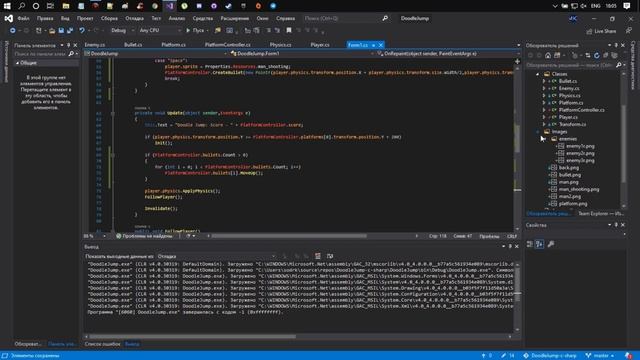Open the Проект menu
Screen dimensions: 640x360
click(x=85, y=18)
